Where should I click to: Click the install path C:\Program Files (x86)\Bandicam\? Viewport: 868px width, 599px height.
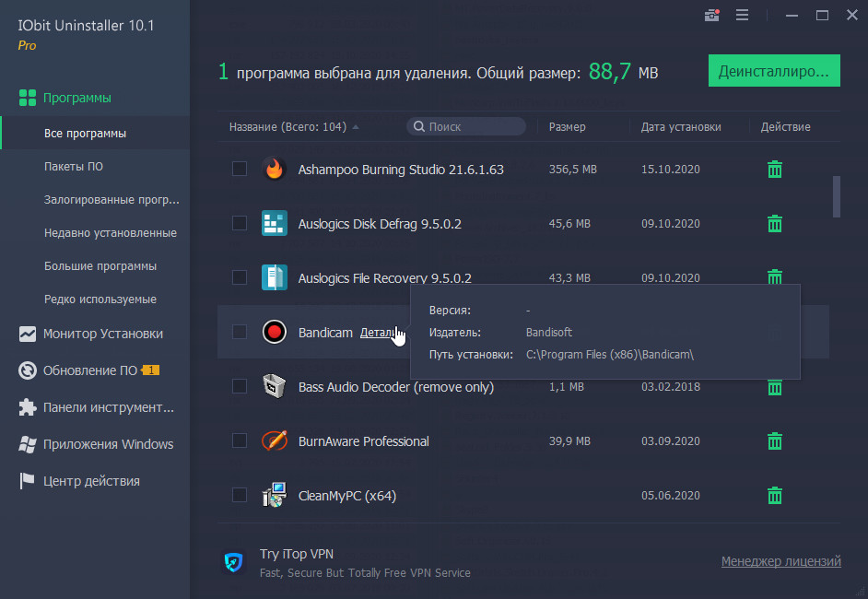click(x=609, y=354)
